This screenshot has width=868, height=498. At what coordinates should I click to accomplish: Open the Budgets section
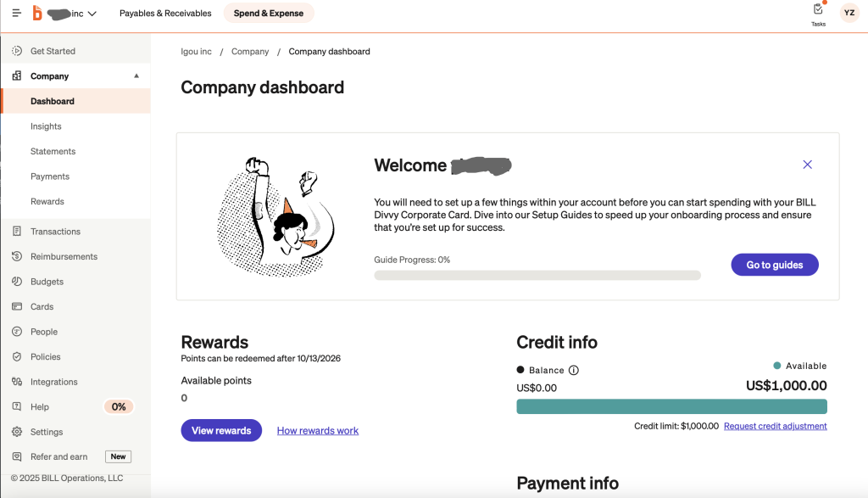pos(47,282)
